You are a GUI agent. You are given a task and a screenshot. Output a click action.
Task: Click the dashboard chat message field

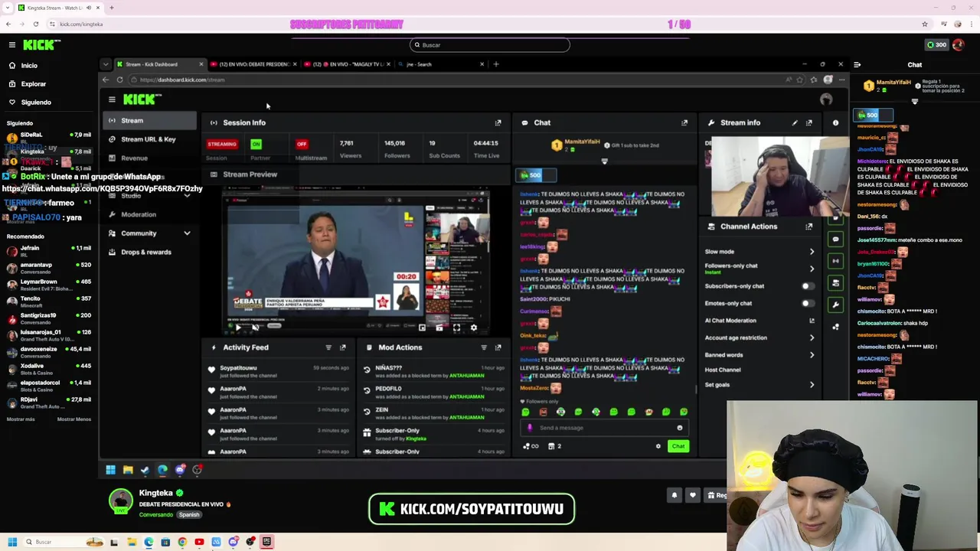point(605,429)
